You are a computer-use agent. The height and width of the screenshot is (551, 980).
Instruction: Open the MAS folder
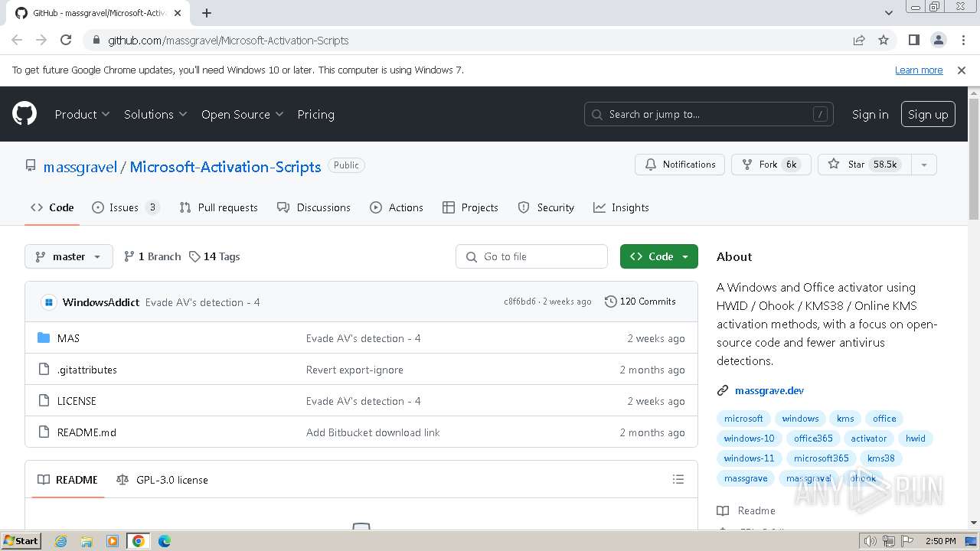[x=68, y=338]
